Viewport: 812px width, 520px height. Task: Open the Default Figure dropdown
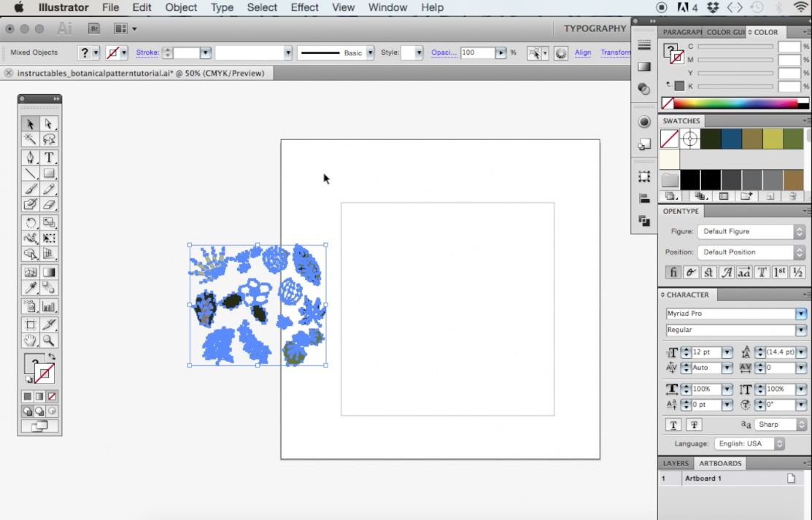coord(751,231)
